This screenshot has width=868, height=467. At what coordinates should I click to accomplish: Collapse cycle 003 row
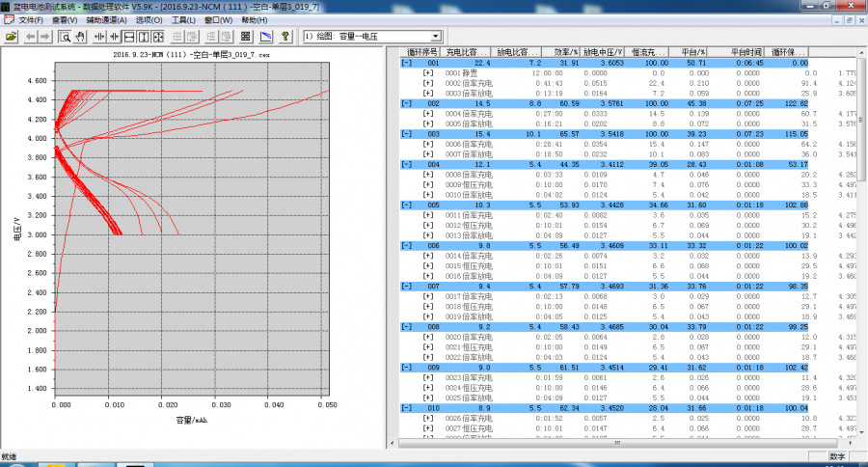(407, 134)
